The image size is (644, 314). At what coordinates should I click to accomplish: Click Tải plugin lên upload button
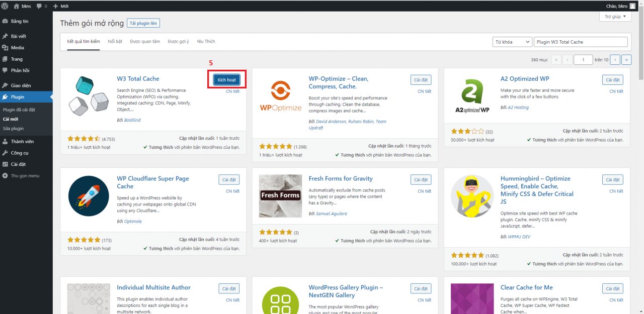tap(143, 23)
